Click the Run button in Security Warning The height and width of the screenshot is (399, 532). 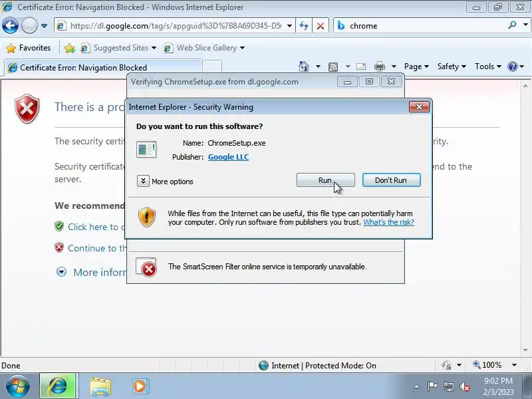coord(325,180)
